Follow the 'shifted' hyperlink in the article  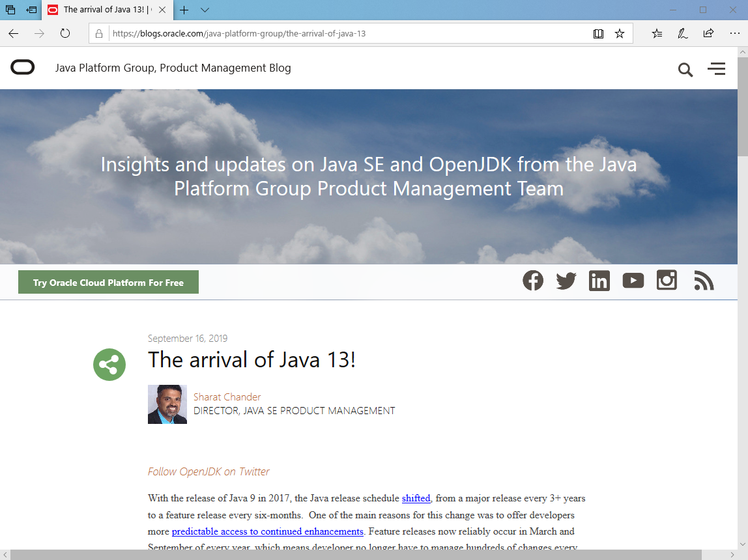(416, 498)
